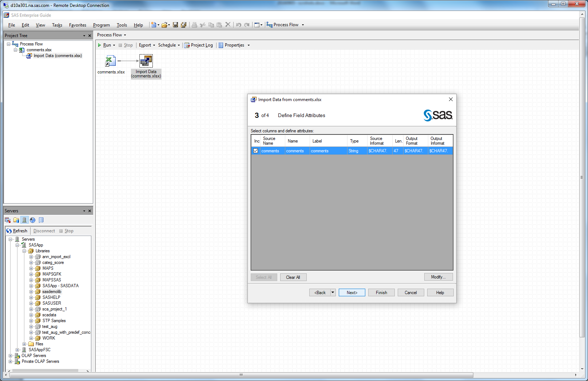Click the Refresh button in the Servers pane

click(x=17, y=231)
